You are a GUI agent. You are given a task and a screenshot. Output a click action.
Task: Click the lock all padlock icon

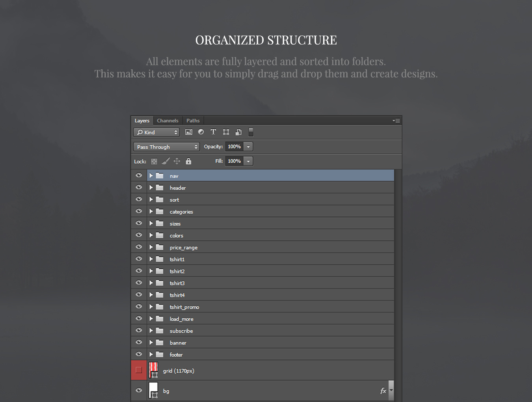click(188, 161)
